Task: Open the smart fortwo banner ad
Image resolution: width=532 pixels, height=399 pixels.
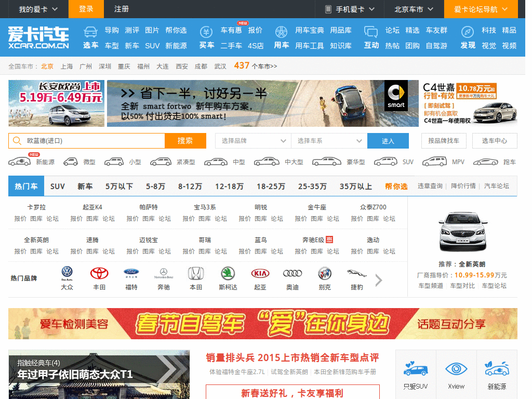Action: [x=262, y=103]
